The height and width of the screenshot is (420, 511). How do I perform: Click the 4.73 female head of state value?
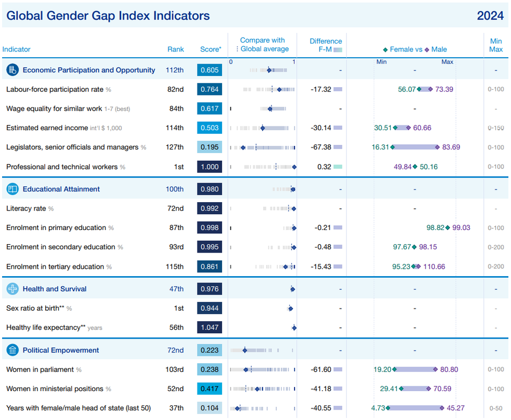(x=378, y=408)
